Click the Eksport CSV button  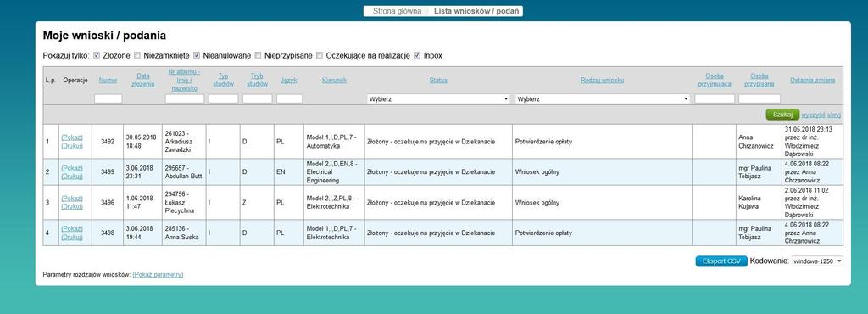point(721,261)
